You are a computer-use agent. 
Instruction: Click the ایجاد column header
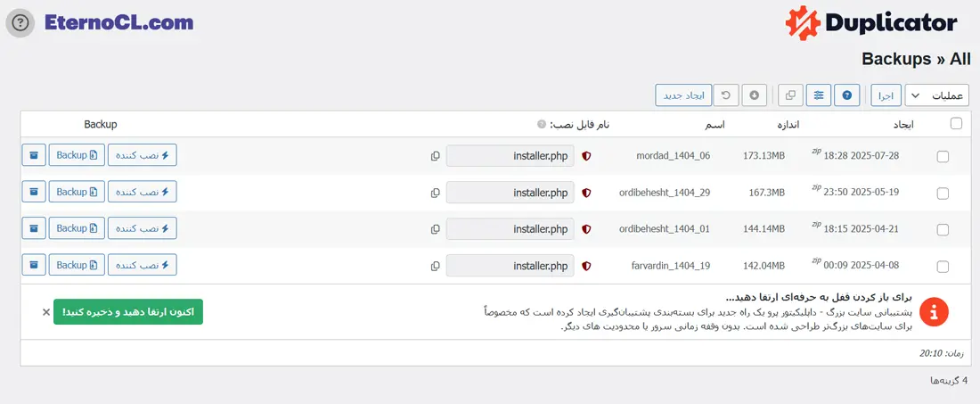(x=903, y=125)
